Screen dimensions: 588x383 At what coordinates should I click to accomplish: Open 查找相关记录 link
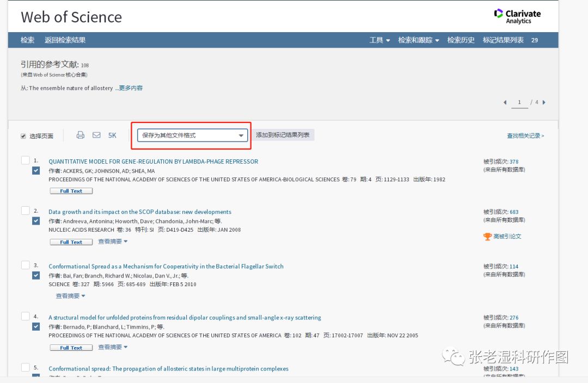525,135
